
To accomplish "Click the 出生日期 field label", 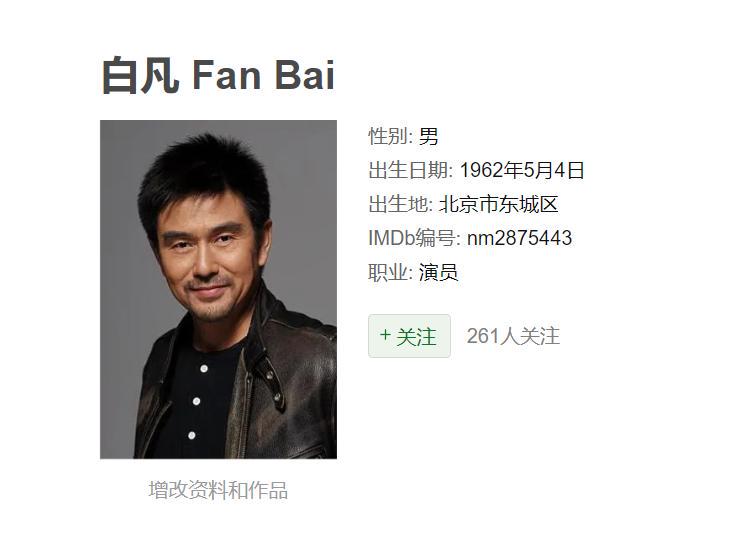I will click(x=410, y=170).
